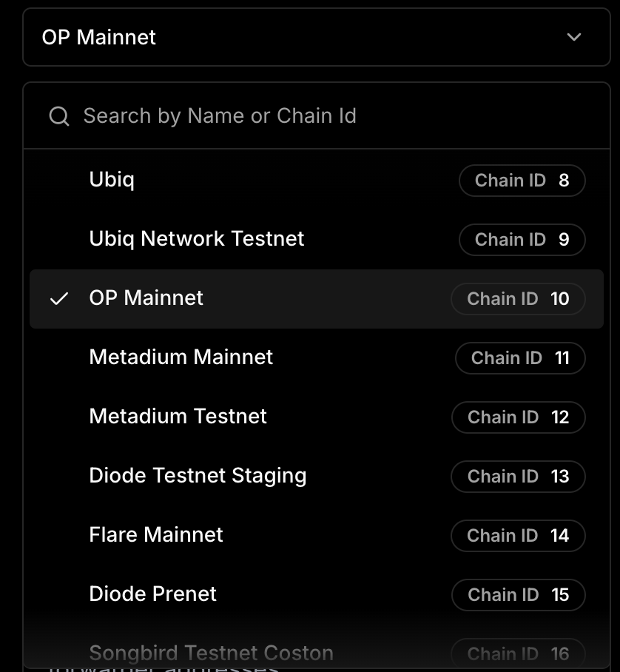Click the checkmark beside OP Mainnet
The width and height of the screenshot is (620, 672).
click(59, 298)
